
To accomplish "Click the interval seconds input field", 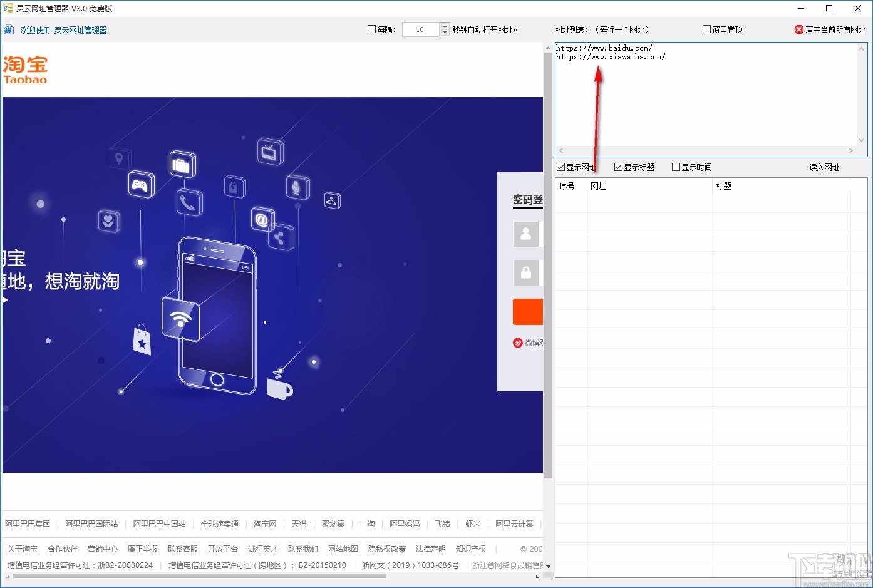I will [x=421, y=29].
